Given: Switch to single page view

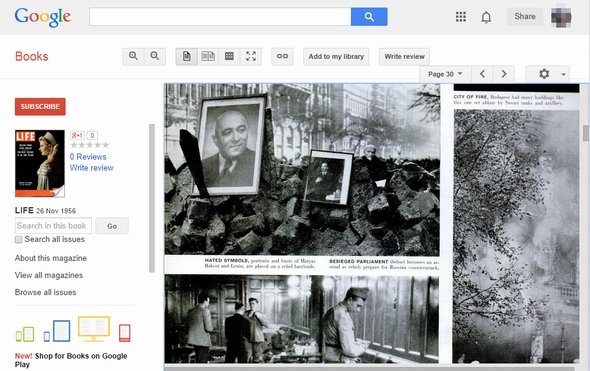Looking at the screenshot, I should [x=187, y=56].
